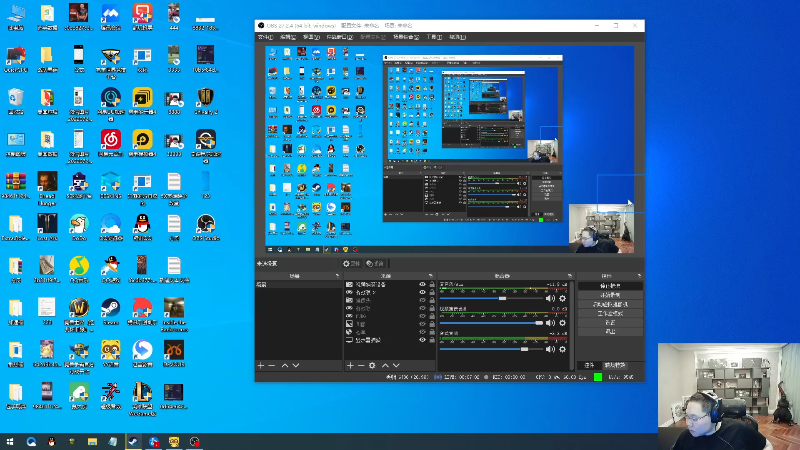
Task: Hide the first source using eye icon
Action: [x=422, y=285]
